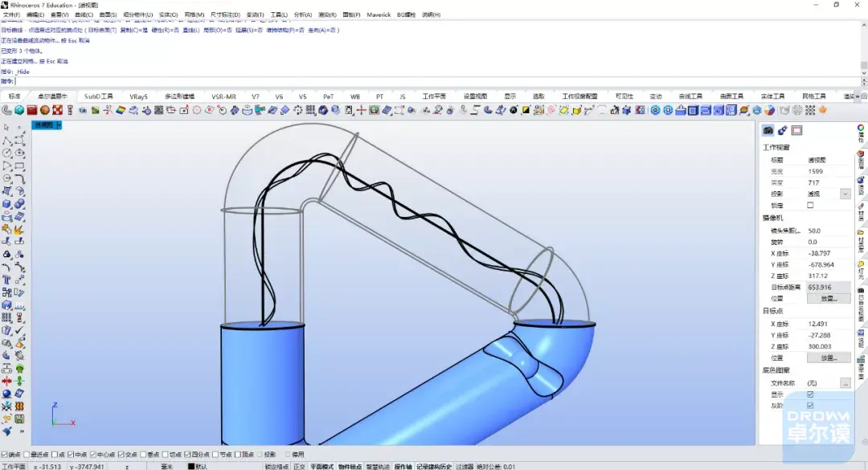Viewport: 868px width, 470px height.
Task: Enable the 切点 object snap checkbox
Action: [x=166, y=455]
